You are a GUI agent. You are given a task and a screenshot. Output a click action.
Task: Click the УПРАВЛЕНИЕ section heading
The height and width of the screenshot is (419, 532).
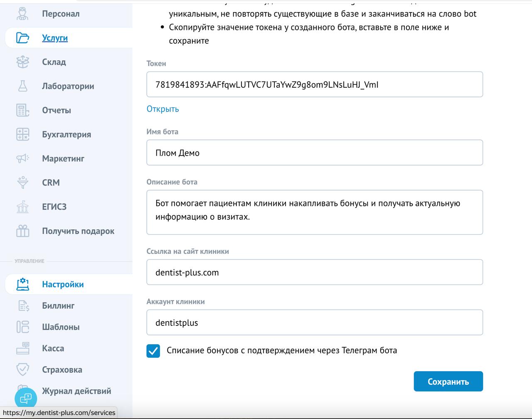click(29, 261)
